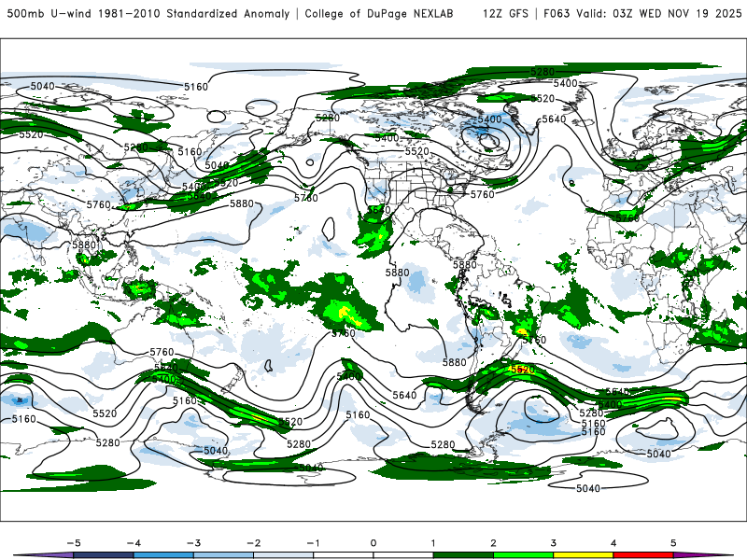Click the '2' colorbar tick label
Image resolution: width=747 pixels, height=560 pixels.
[493, 543]
